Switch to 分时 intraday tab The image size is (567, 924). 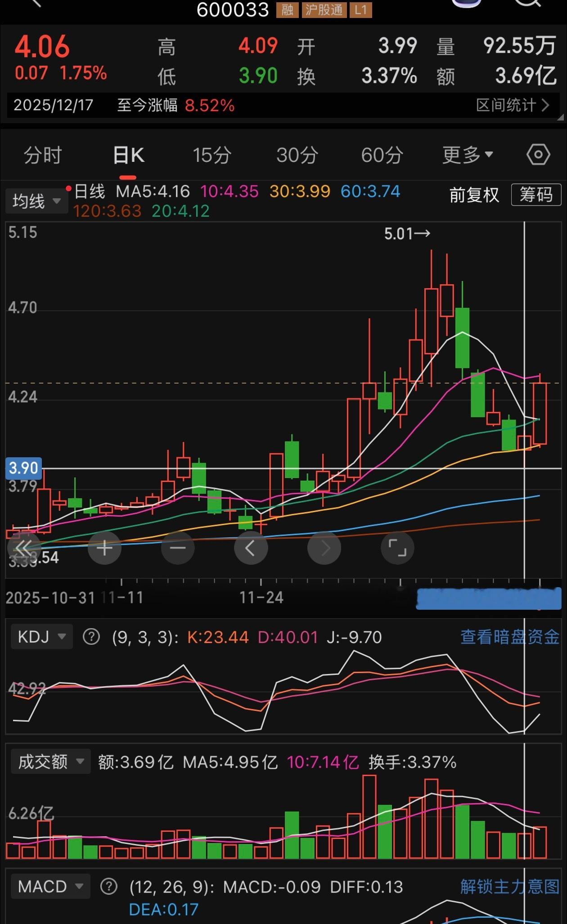coord(43,156)
